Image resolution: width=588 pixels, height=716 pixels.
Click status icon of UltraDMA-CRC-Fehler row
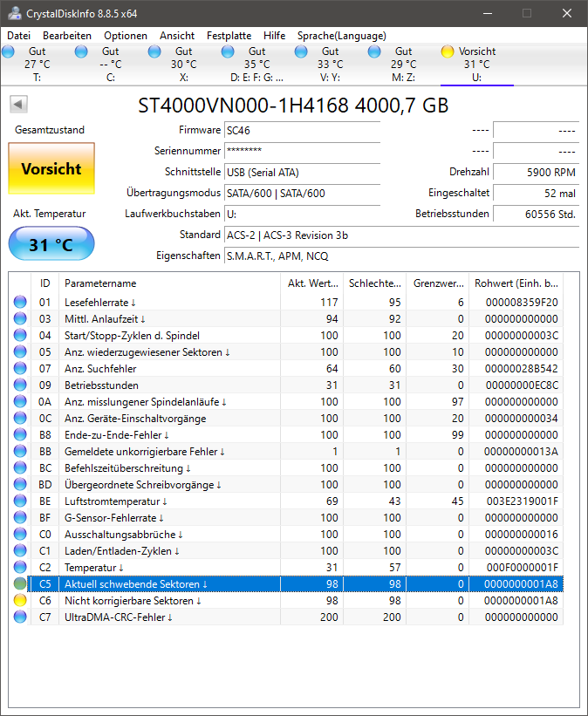pos(20,617)
